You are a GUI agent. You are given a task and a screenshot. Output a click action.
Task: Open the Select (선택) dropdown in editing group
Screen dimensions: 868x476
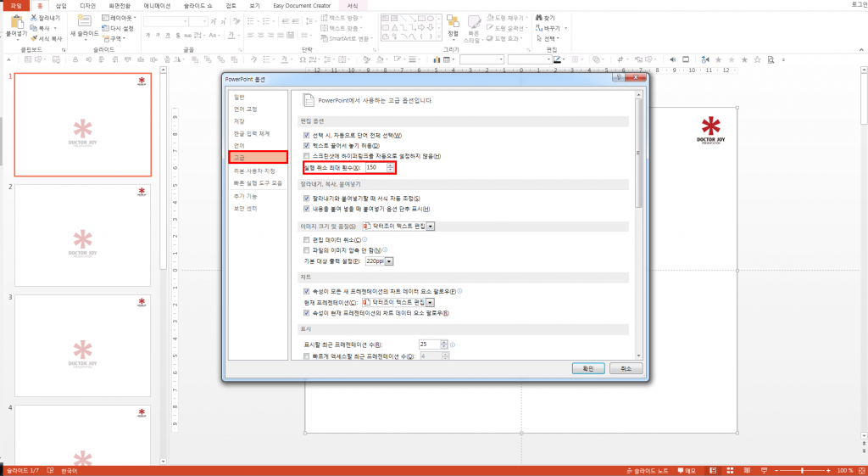coord(548,39)
